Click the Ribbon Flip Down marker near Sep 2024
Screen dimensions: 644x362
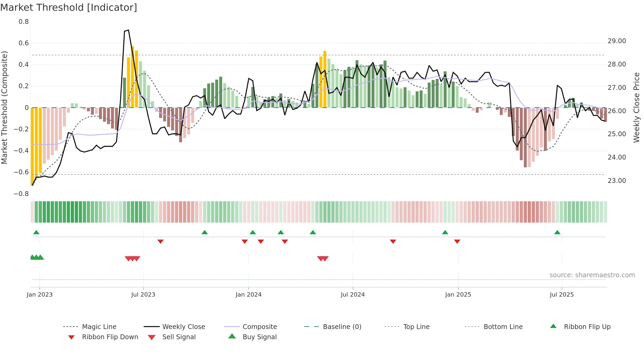[x=393, y=242]
